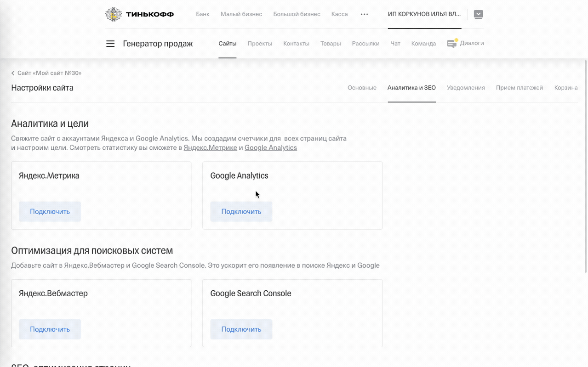Image resolution: width=588 pixels, height=367 pixels.
Task: Open the Прием платежей settings tab
Action: pos(519,88)
